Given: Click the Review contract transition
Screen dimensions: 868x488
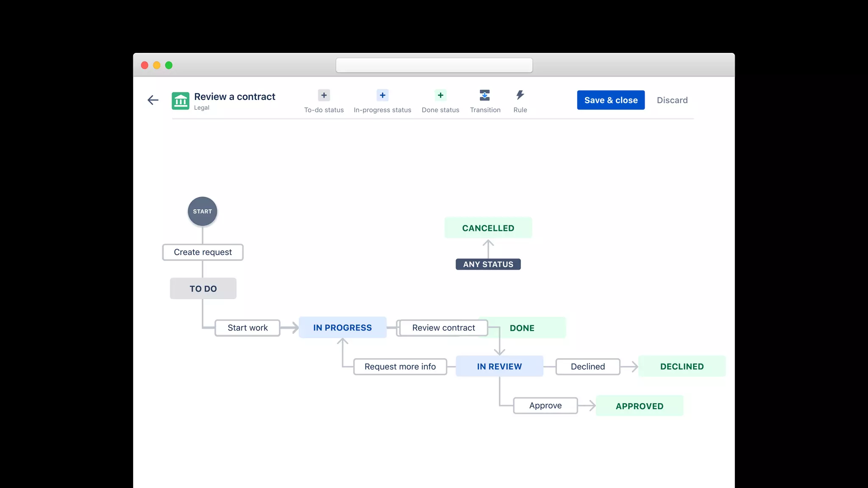Looking at the screenshot, I should (x=443, y=328).
